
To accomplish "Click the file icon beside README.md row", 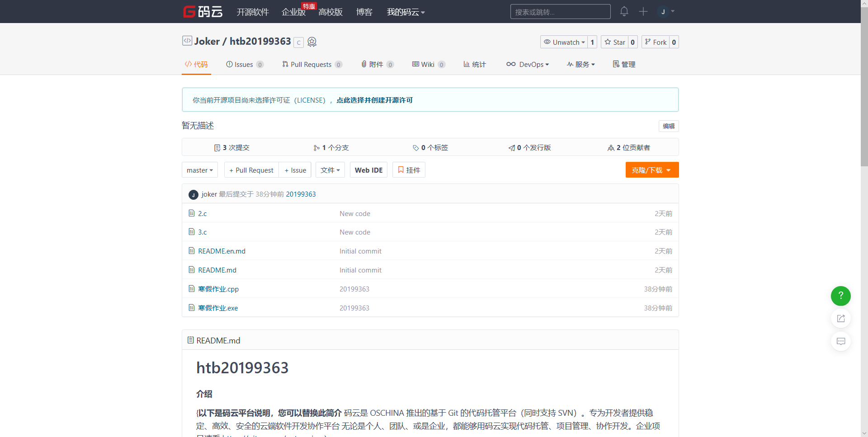I will pos(192,270).
